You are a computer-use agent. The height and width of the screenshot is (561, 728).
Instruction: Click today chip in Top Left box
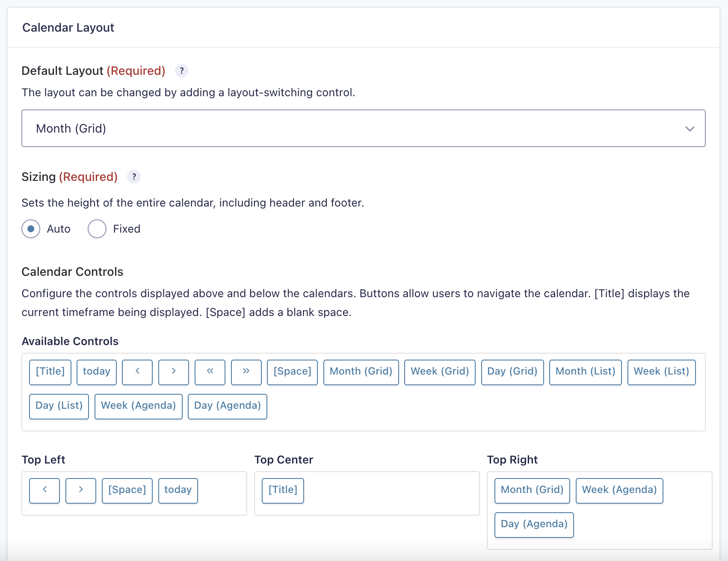178,490
